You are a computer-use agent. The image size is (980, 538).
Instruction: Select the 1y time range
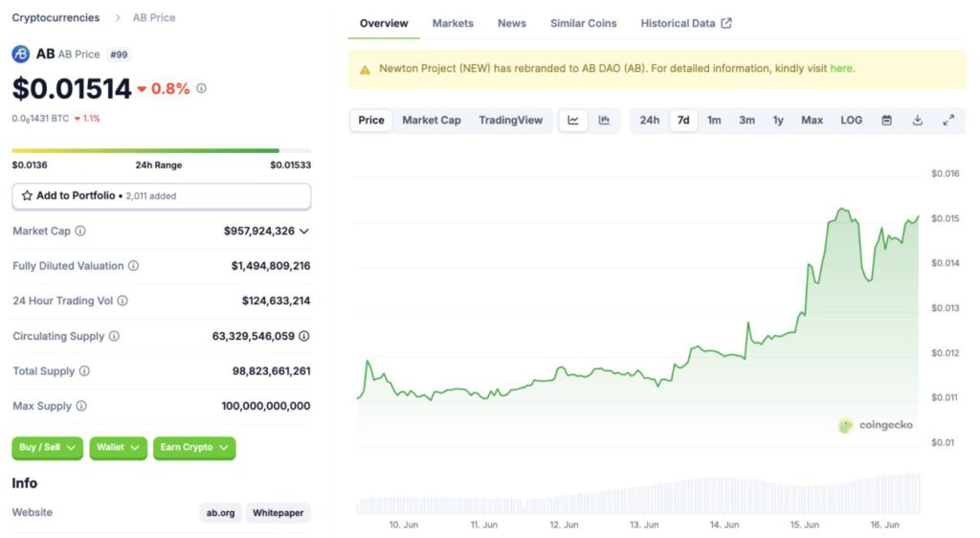(778, 120)
